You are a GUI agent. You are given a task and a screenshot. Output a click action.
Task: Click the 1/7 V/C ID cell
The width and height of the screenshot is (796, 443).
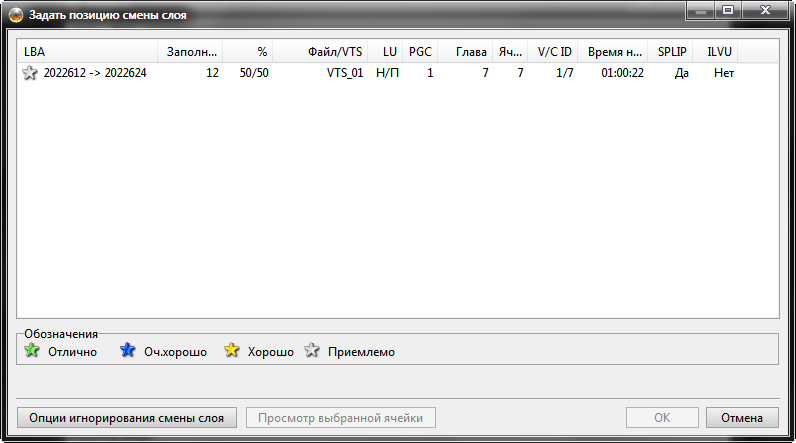(565, 73)
